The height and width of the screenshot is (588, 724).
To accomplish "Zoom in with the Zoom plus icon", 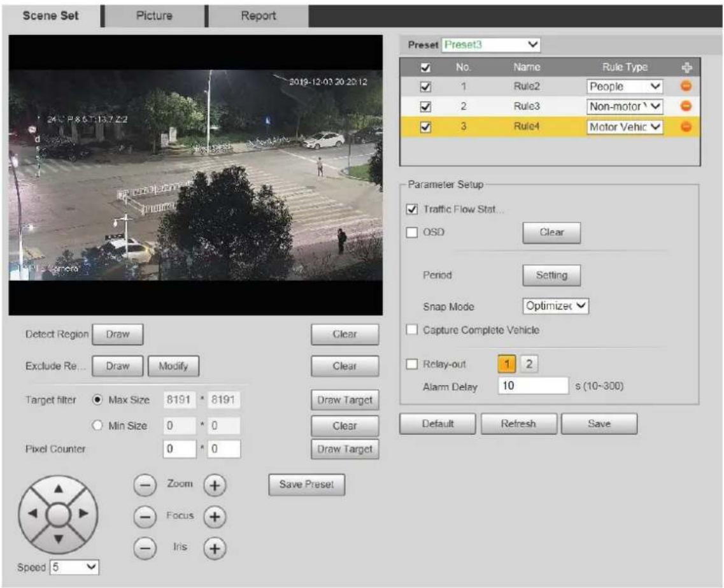I will [215, 485].
